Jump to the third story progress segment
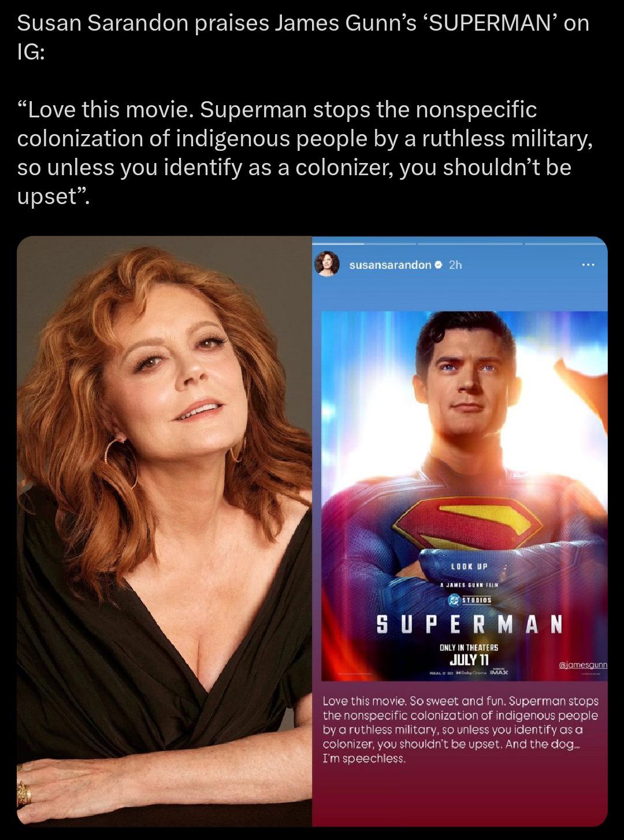The height and width of the screenshot is (840, 624). pos(563,244)
